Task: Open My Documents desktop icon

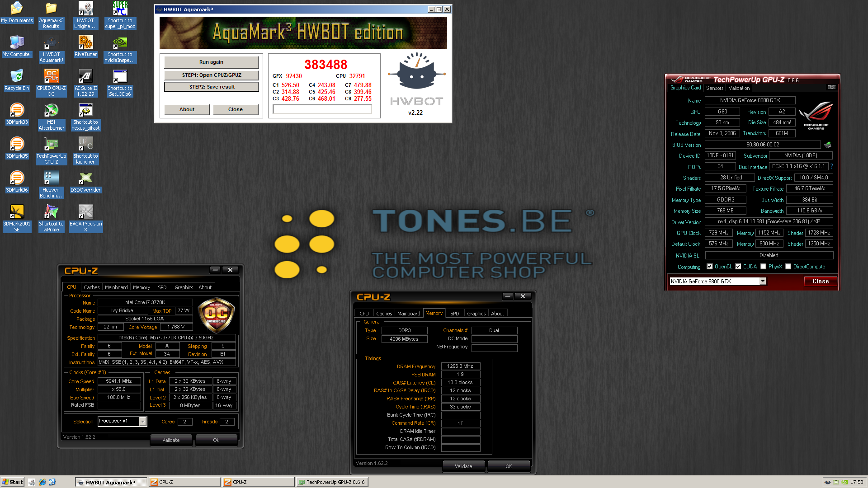Action: tap(17, 13)
